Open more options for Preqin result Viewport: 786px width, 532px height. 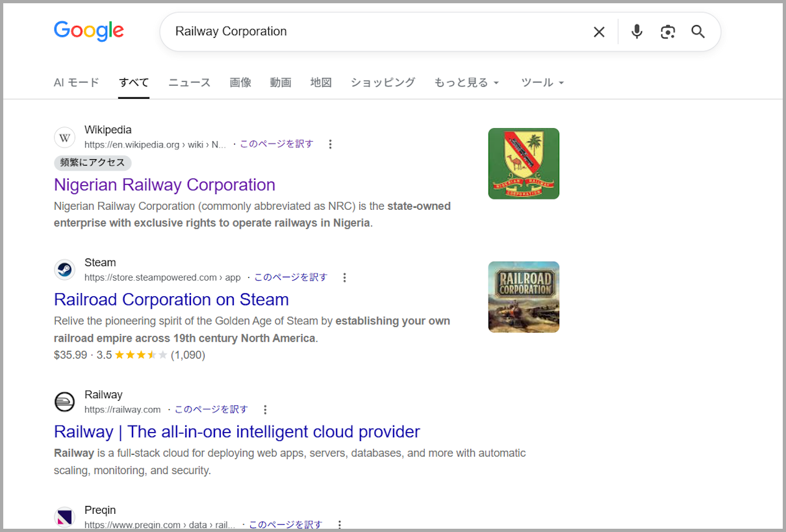pyautogui.click(x=338, y=525)
